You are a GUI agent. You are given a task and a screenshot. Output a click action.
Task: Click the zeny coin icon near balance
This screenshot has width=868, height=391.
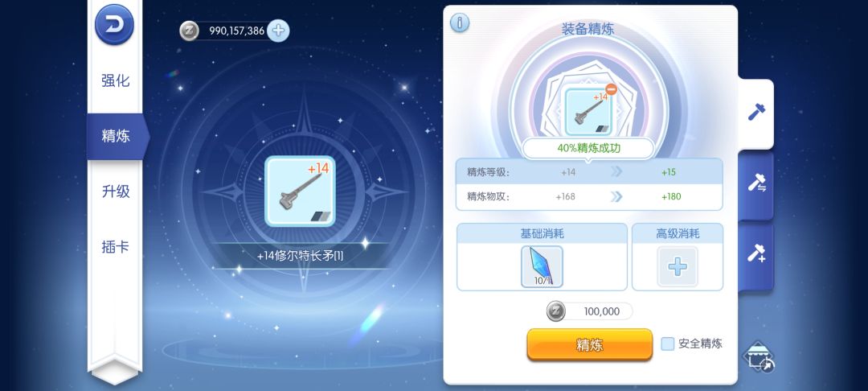[x=190, y=31]
